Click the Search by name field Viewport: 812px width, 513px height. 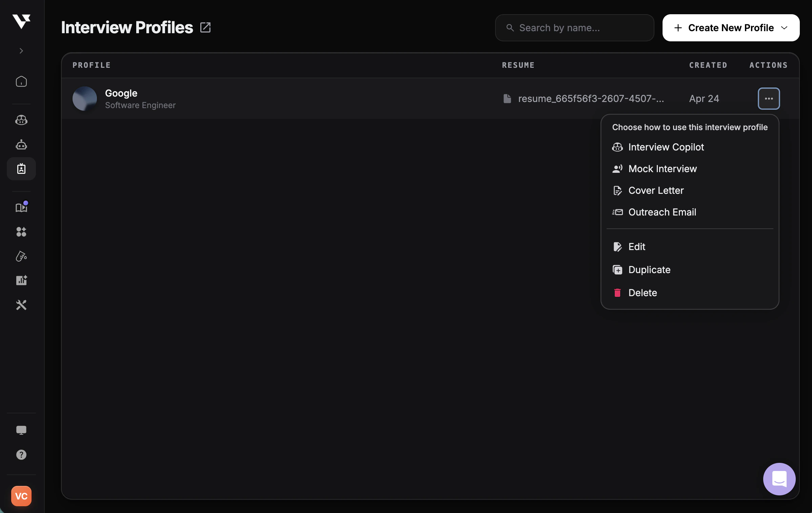coord(574,28)
